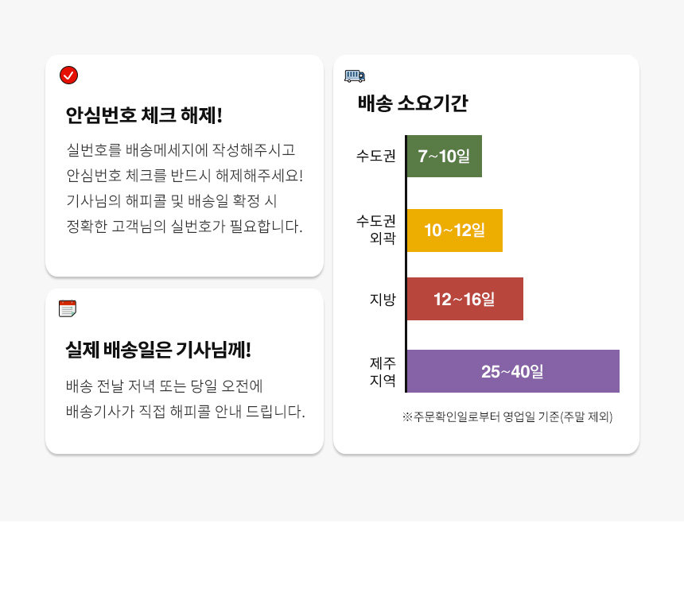Click the calendar notepad icon
The height and width of the screenshot is (616, 684).
(x=68, y=308)
